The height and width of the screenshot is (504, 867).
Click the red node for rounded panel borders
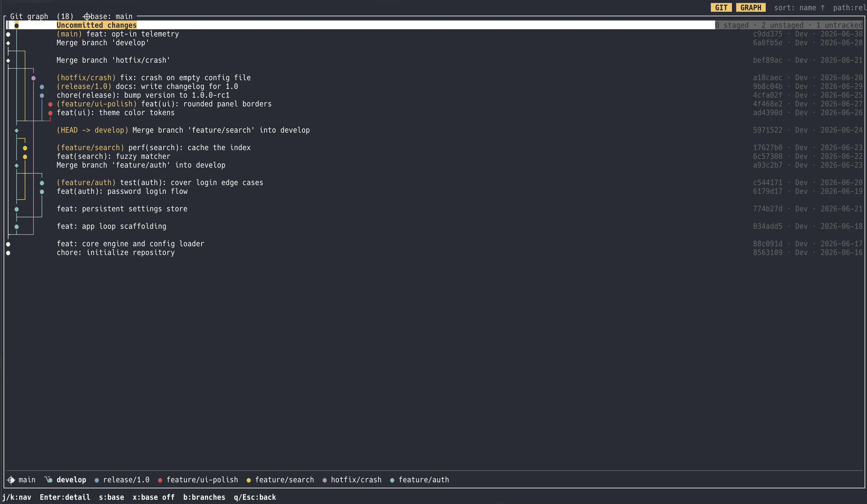click(50, 104)
